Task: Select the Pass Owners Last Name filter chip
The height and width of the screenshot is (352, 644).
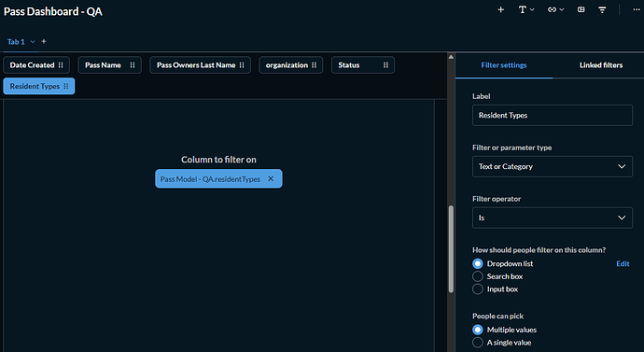Action: point(200,65)
